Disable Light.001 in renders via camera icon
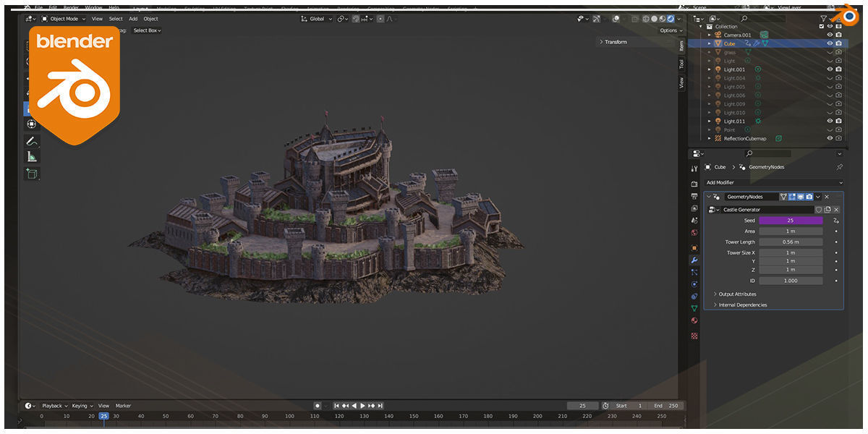Image resolution: width=868 pixels, height=434 pixels. (x=838, y=69)
